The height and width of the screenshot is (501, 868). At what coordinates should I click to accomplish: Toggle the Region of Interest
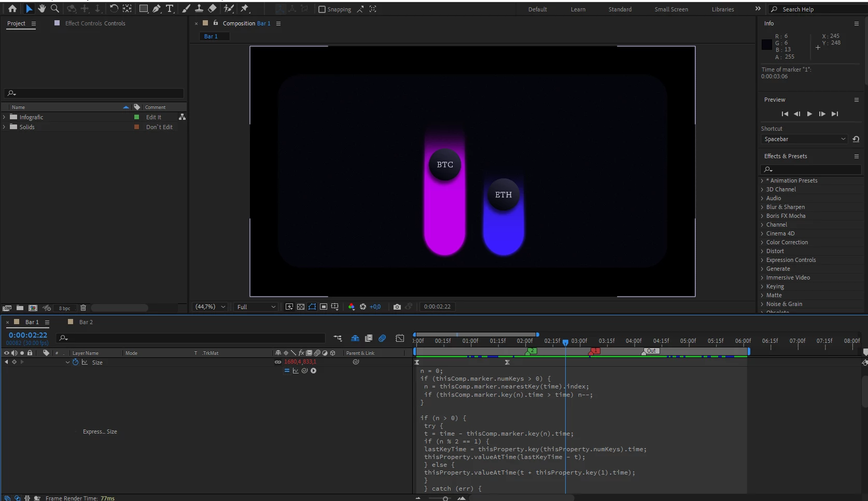pos(324,307)
